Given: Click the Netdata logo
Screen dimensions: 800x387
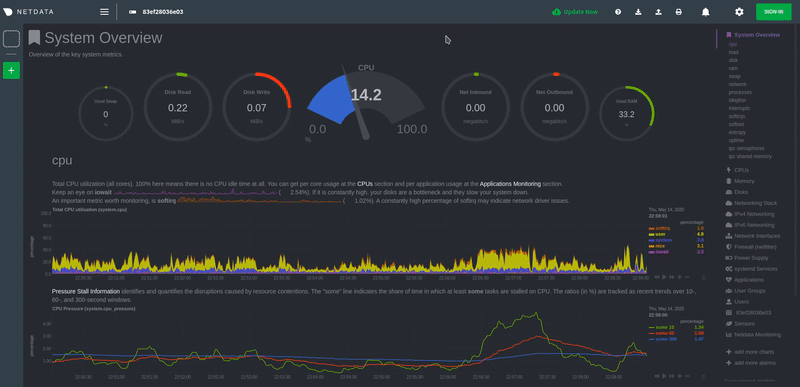Looking at the screenshot, I should [28, 12].
